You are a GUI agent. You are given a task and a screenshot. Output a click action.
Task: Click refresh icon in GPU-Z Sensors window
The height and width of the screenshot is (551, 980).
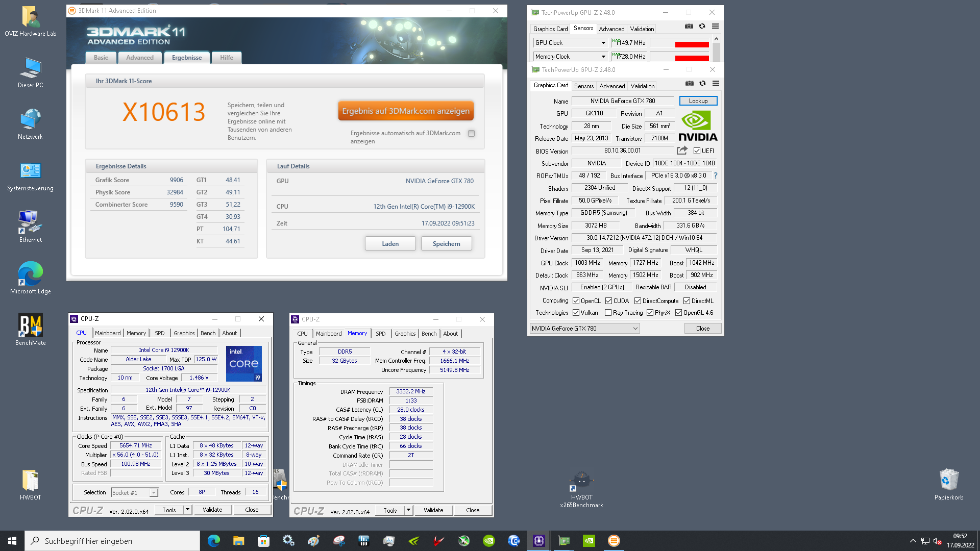[x=702, y=27]
